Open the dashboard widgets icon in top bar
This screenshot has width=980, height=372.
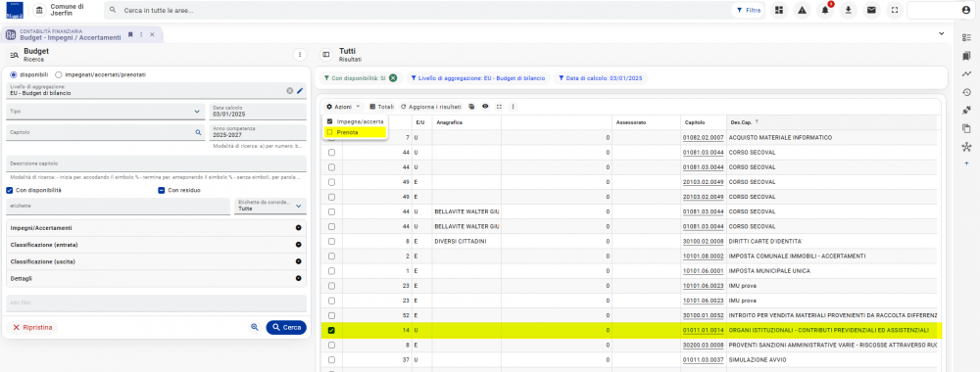pyautogui.click(x=778, y=10)
